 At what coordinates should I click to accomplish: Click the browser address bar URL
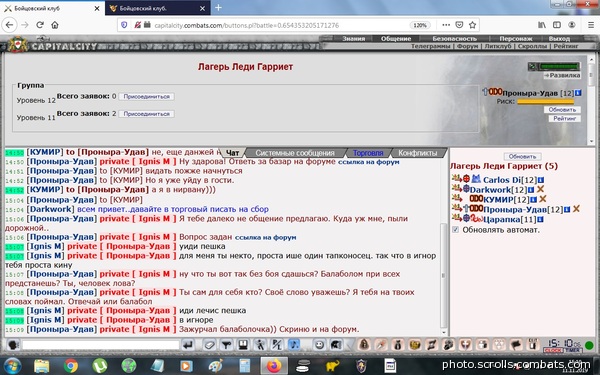247,25
